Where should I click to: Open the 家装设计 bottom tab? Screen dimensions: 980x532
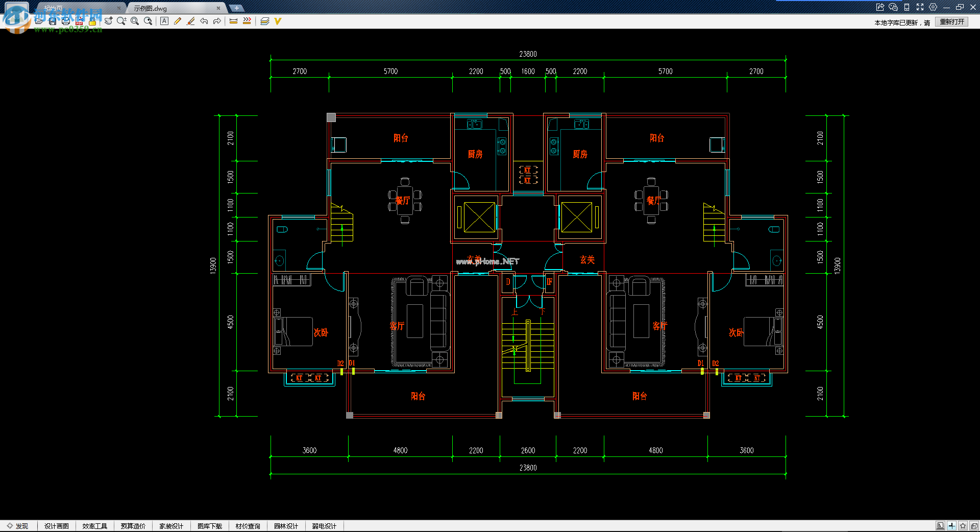[x=171, y=526]
